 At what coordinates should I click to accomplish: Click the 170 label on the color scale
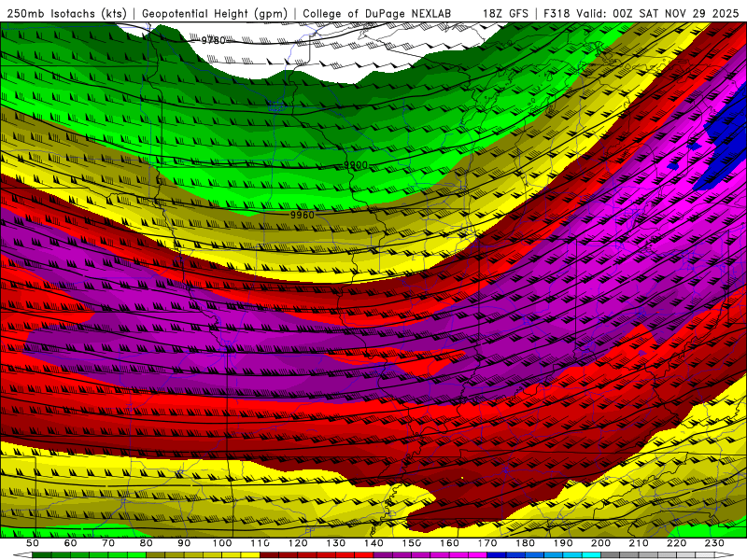click(x=487, y=543)
